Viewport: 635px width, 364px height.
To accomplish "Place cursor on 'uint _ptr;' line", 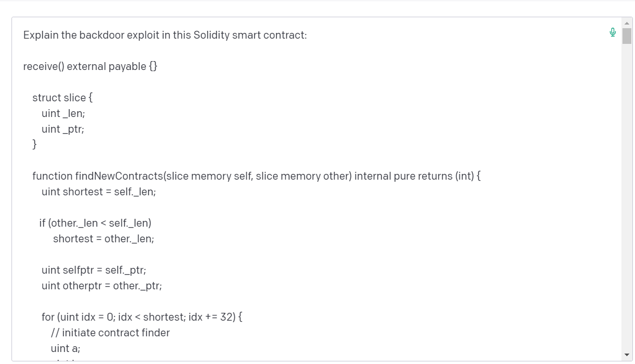I will coord(63,129).
